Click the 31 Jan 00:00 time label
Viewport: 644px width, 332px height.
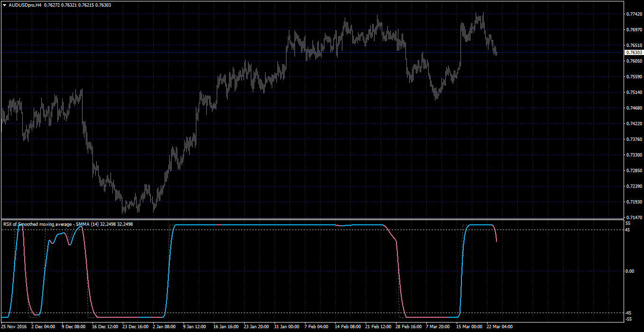point(287,327)
